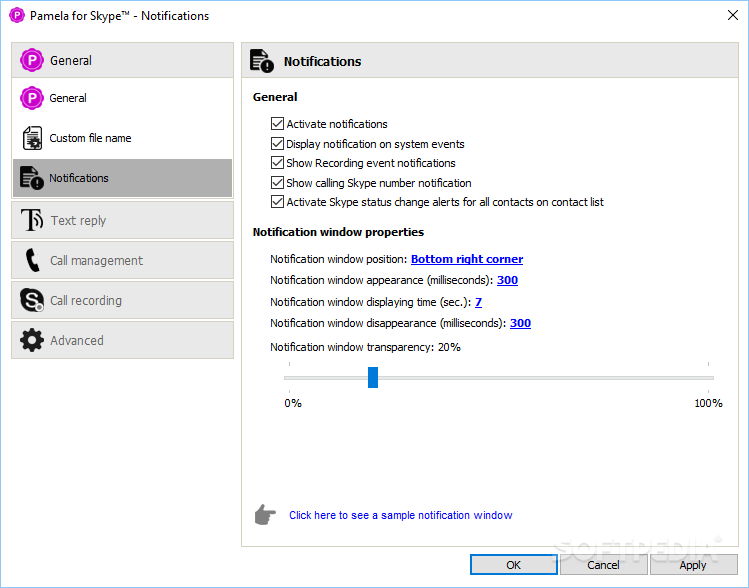Click the Notification window properties heading
The image size is (749, 588).
pyautogui.click(x=338, y=232)
